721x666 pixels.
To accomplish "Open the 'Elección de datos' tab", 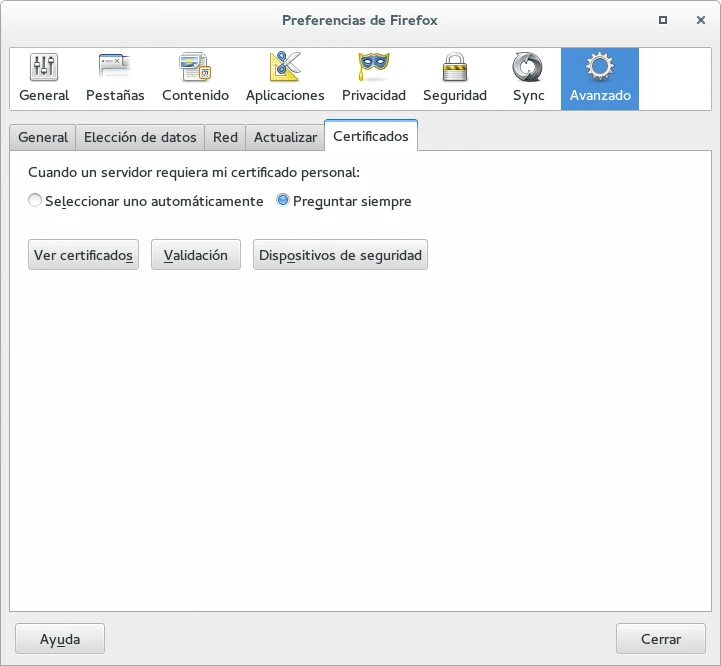I will click(140, 138).
